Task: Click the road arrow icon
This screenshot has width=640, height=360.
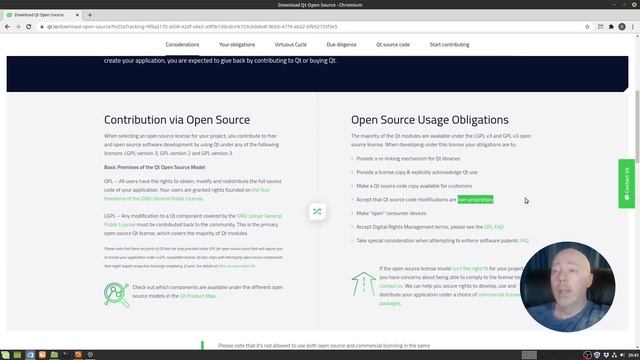Action: tap(363, 284)
